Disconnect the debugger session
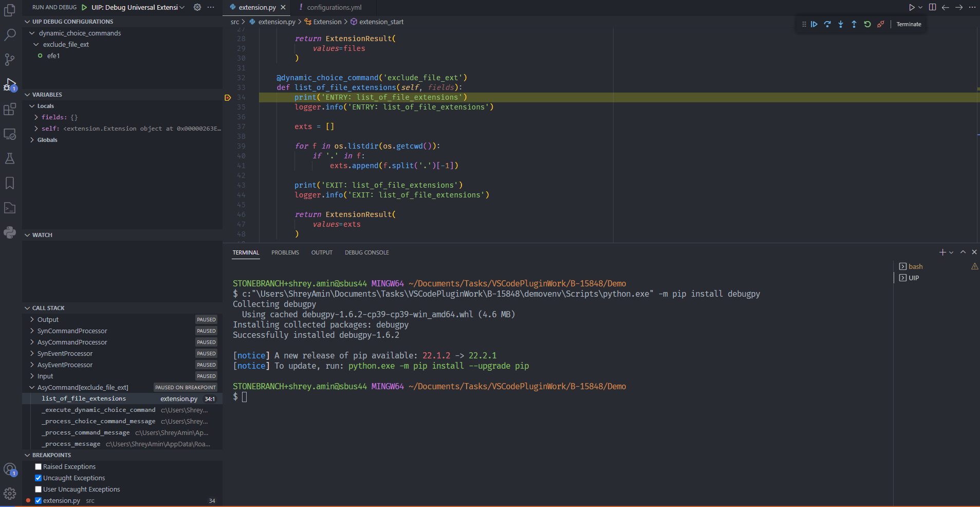Screen dimensions: 980x507 click(x=881, y=24)
